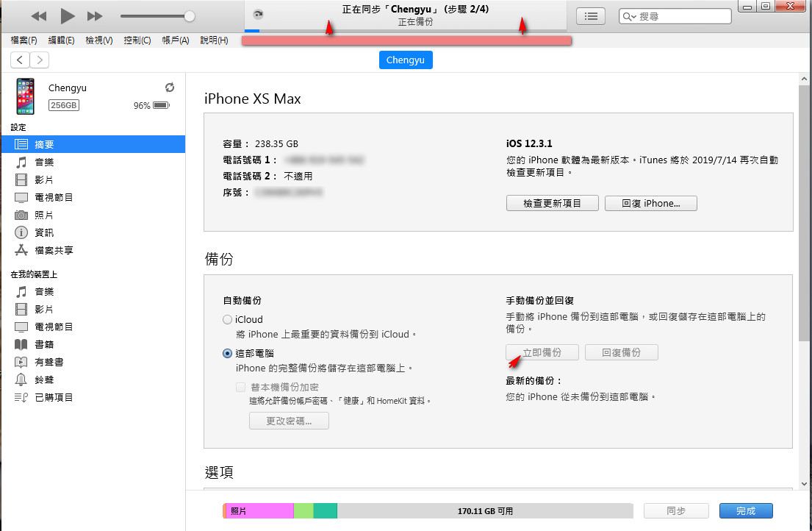Image resolution: width=812 pixels, height=531 pixels.
Task: Select 音樂 under the 設定 section
Action: (x=44, y=162)
